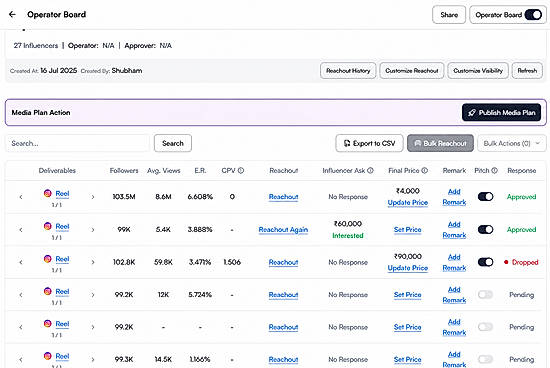This screenshot has width=550, height=368.
Task: Click Update Price under ₹90,000
Action: click(408, 268)
